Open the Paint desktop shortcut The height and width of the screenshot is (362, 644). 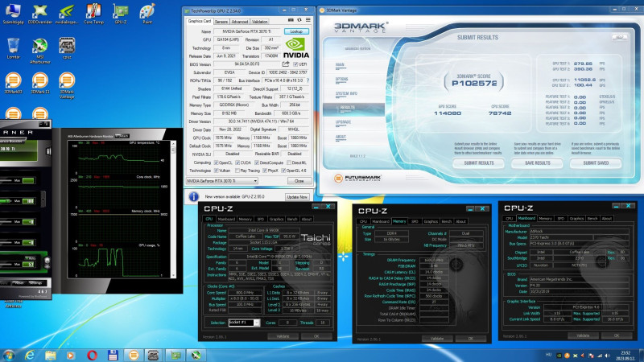click(x=147, y=14)
